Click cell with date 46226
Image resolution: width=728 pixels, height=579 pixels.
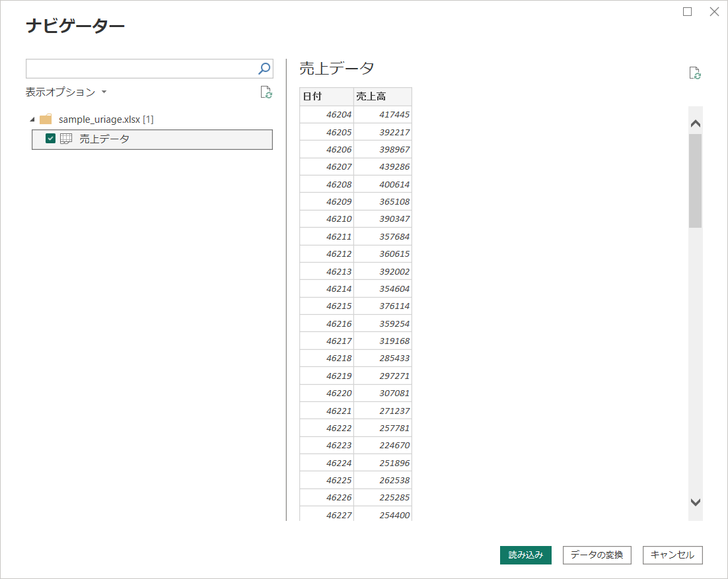[x=326, y=497]
